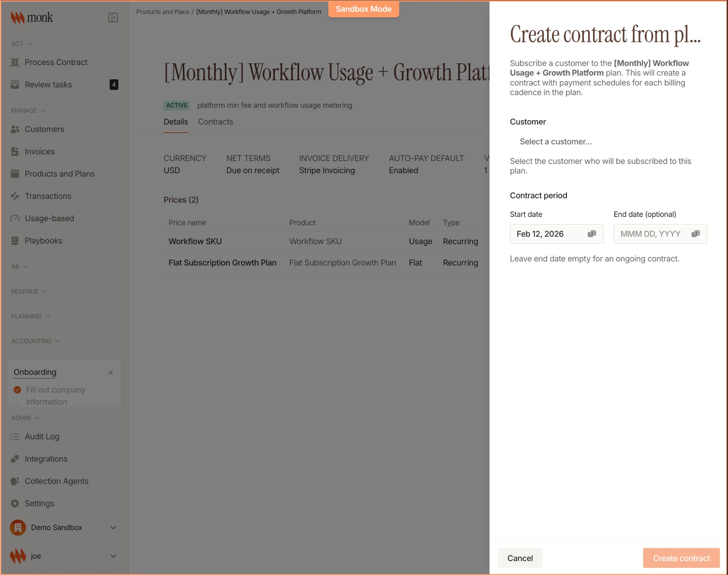Click the completed checkmark on Fill out company information
The height and width of the screenshot is (575, 728).
tap(17, 390)
